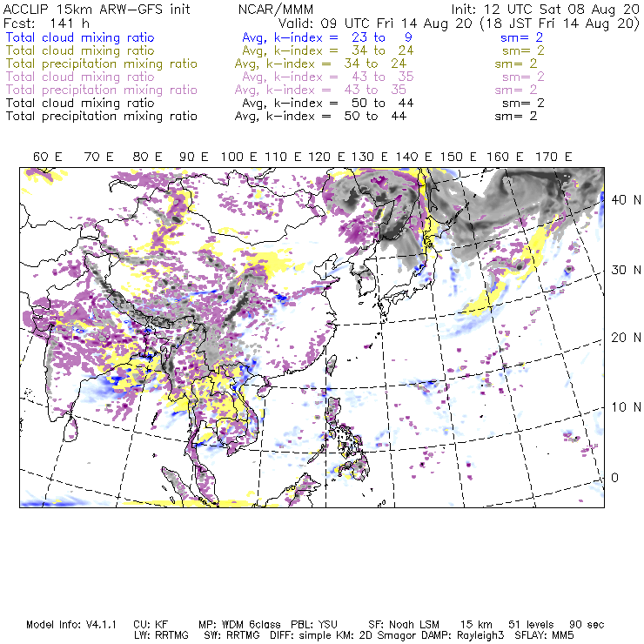
Task: Click the '90 E' longitude label
Action: pos(194,157)
